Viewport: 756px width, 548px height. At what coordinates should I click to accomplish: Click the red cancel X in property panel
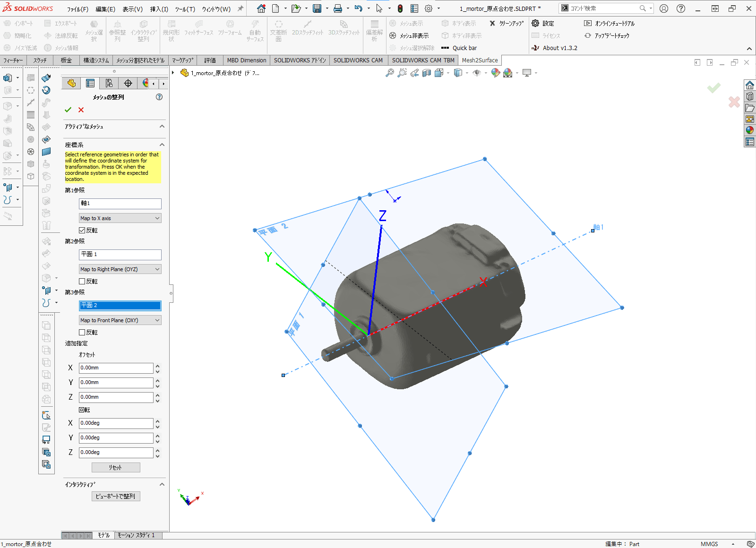pyautogui.click(x=81, y=110)
